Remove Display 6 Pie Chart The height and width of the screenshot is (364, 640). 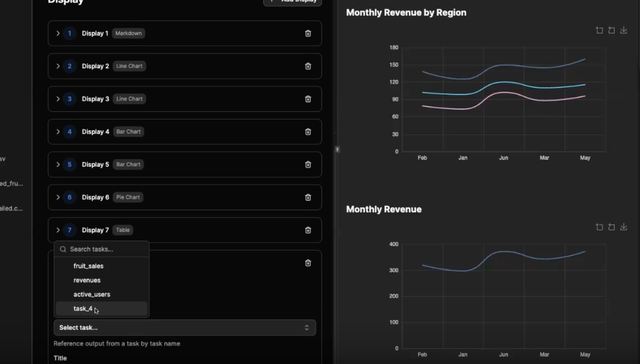pyautogui.click(x=308, y=197)
